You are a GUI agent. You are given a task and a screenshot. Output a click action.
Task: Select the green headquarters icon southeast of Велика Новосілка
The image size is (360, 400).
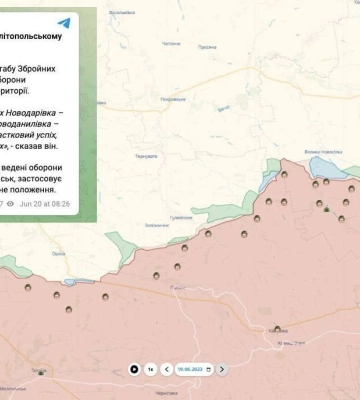pos(327,209)
